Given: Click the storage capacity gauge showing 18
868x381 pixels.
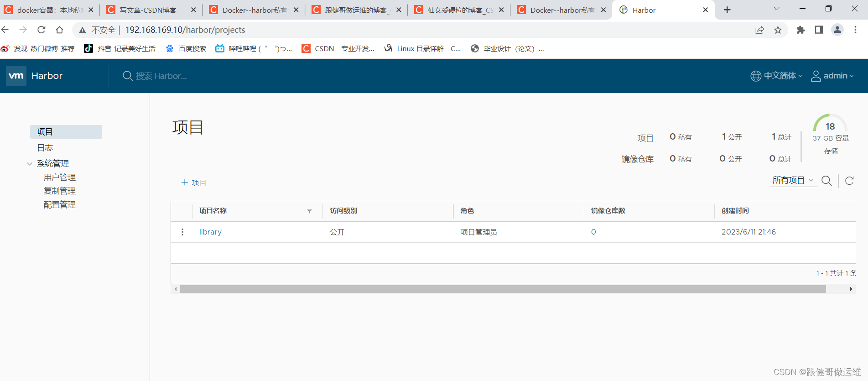Looking at the screenshot, I should pos(830,124).
